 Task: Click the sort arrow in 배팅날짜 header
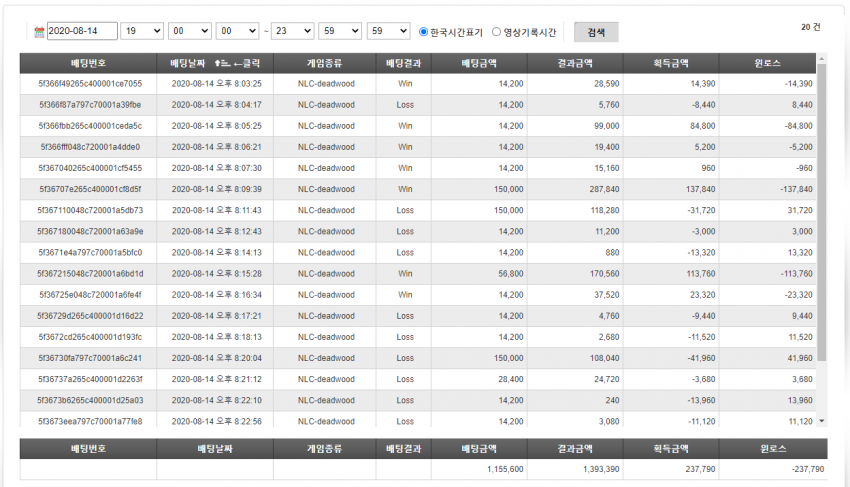click(x=222, y=63)
